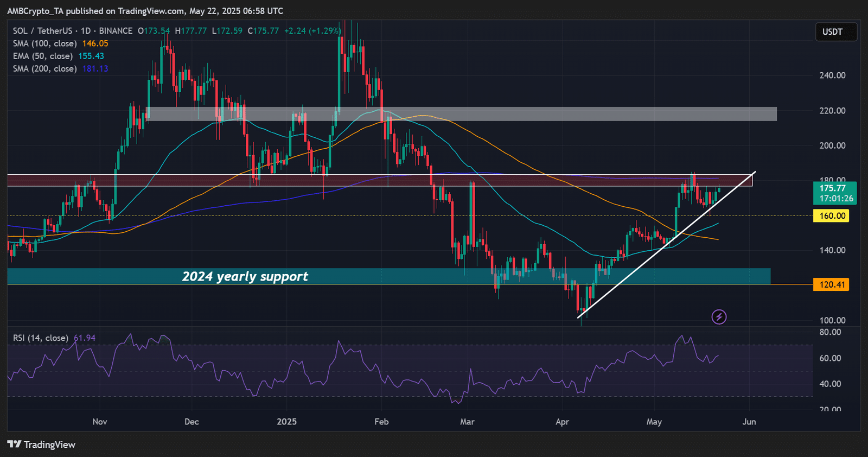868x457 pixels.
Task: Click the orange 120.41 price label
Action: click(x=832, y=284)
